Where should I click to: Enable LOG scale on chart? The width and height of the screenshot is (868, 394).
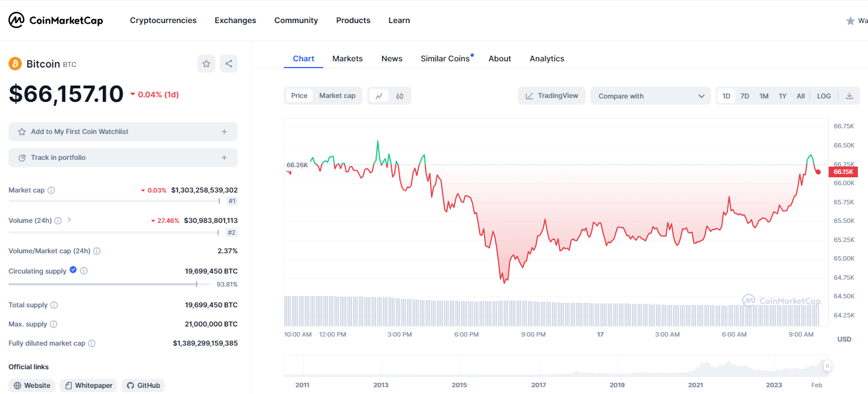tap(824, 96)
